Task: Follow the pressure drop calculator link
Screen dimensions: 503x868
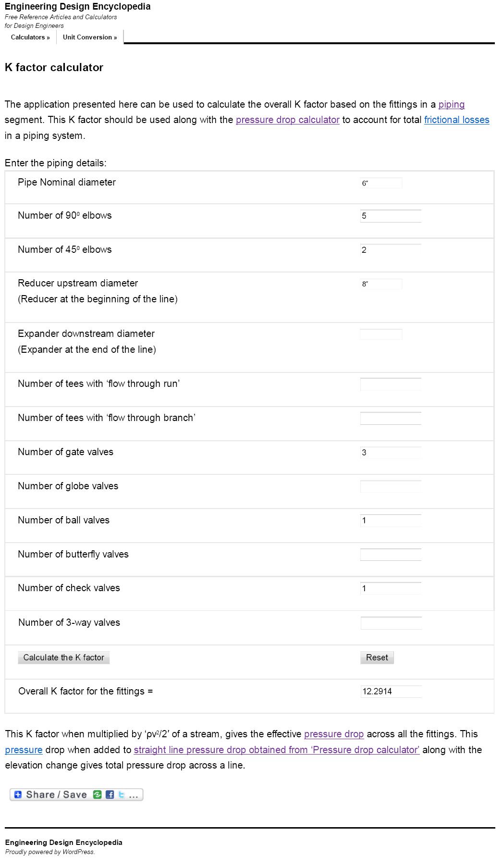Action: (x=287, y=120)
